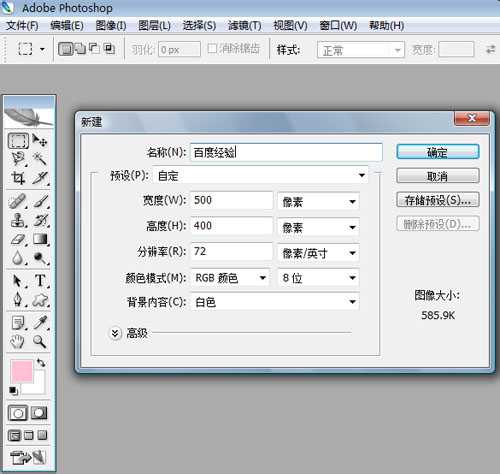
Task: Open the 窗口(W) menu
Action: 338,26
